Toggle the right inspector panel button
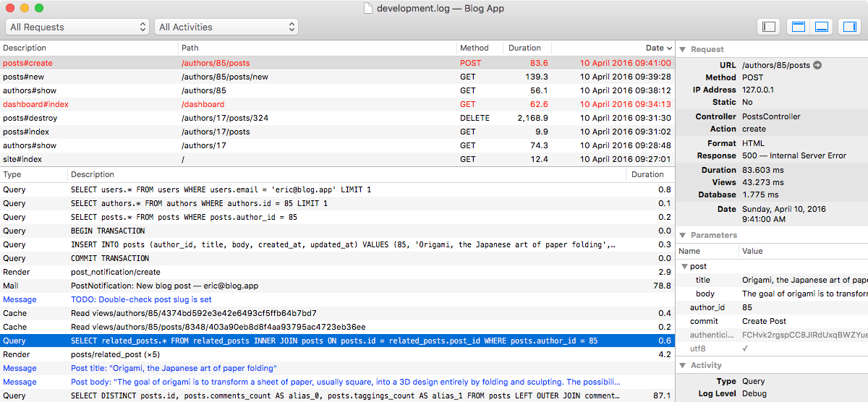Viewport: 868px width, 402px height. [x=849, y=27]
